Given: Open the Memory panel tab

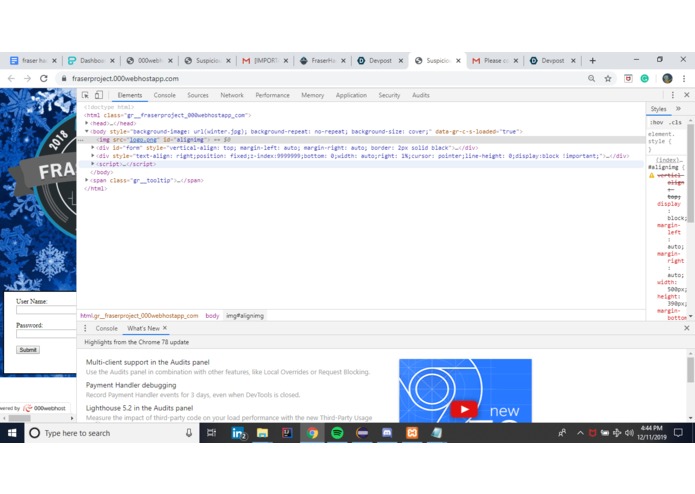Looking at the screenshot, I should coord(312,95).
